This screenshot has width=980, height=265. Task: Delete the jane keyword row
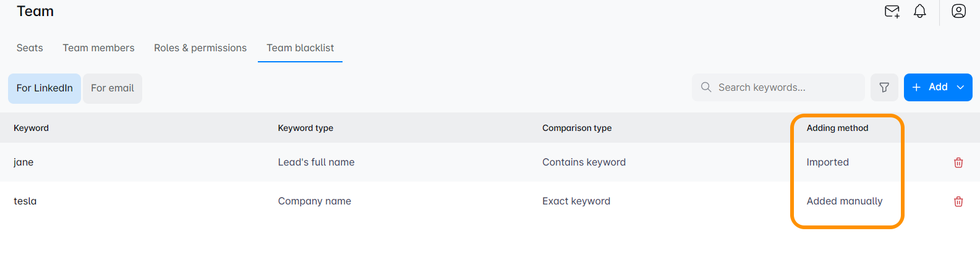pyautogui.click(x=958, y=162)
